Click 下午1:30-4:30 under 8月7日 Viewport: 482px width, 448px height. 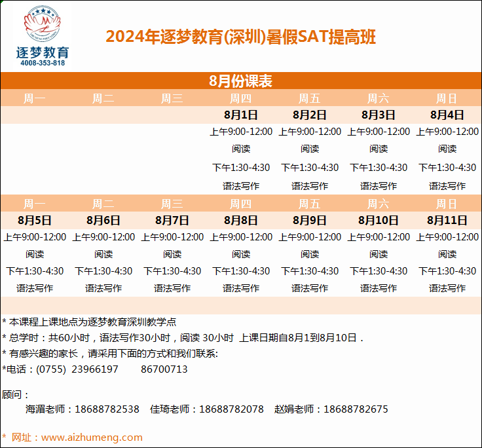(172, 271)
